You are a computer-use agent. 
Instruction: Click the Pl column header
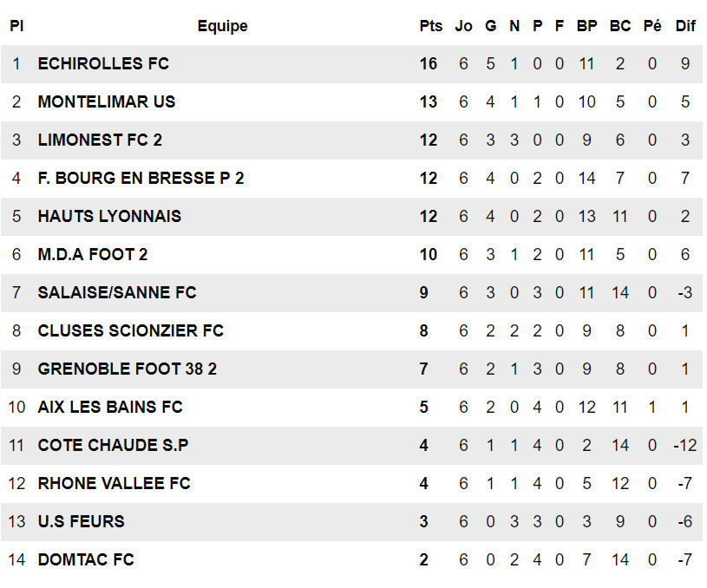point(16,26)
